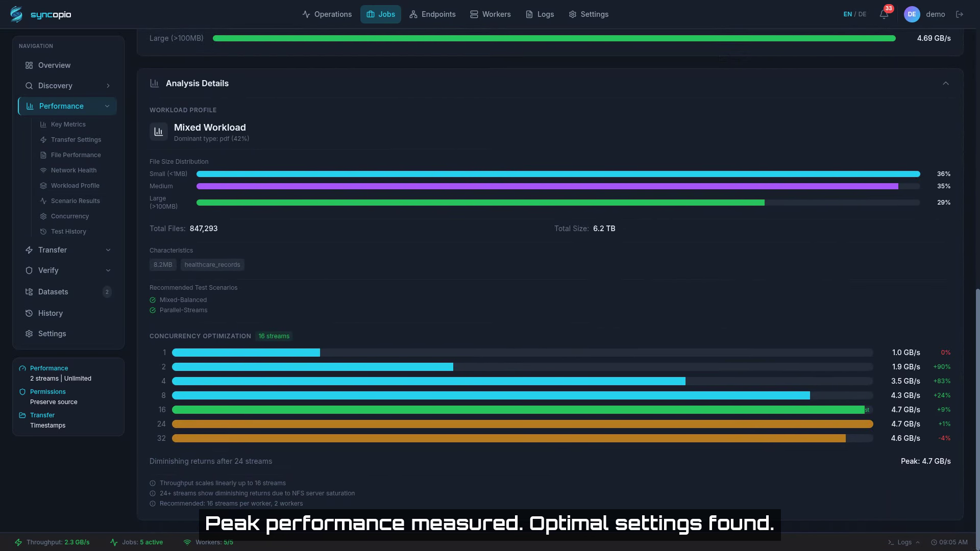This screenshot has width=980, height=551.
Task: Open the notifications bell
Action: pyautogui.click(x=884, y=14)
